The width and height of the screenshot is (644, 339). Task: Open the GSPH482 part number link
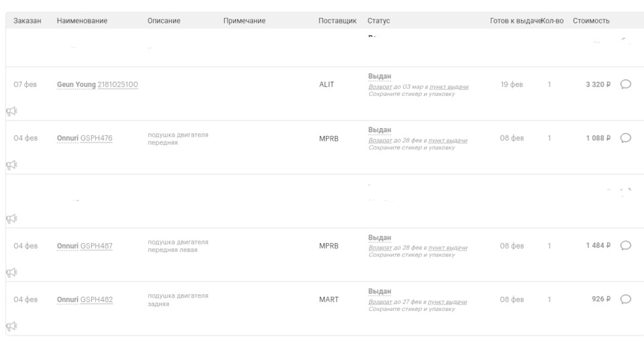pos(97,299)
